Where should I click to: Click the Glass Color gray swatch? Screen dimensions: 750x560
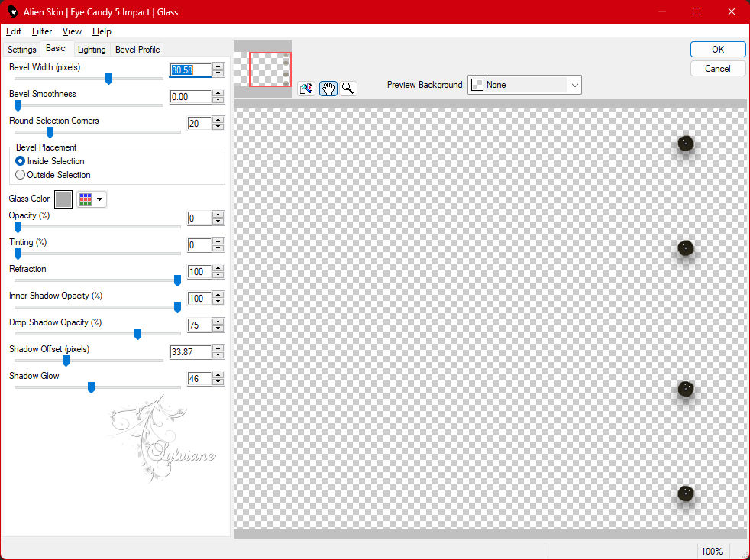(x=63, y=199)
